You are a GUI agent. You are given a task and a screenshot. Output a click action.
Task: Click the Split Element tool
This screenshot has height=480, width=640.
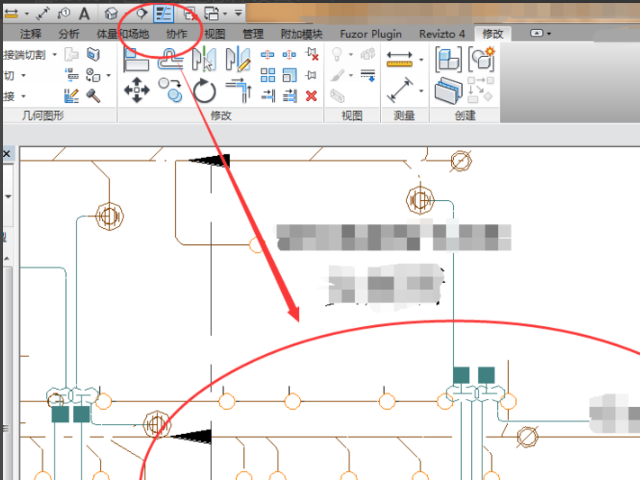click(x=267, y=54)
